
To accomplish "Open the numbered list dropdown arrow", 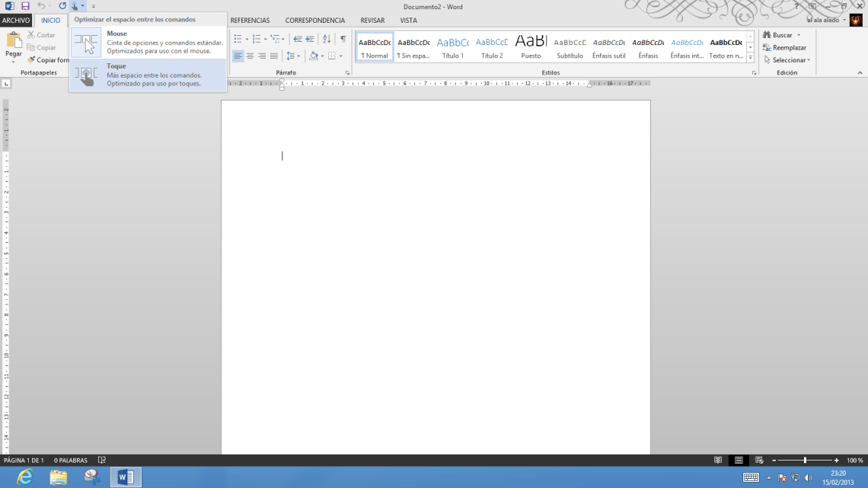I will [265, 39].
